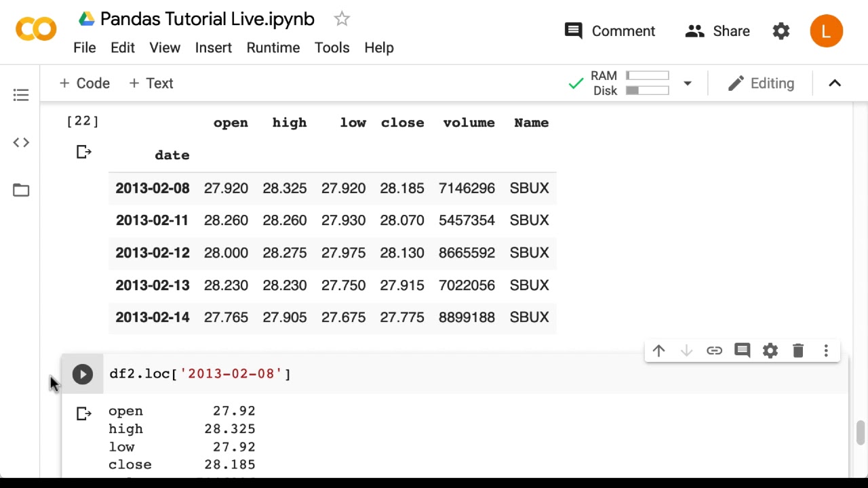Click the 'Name' column header

pyautogui.click(x=532, y=123)
